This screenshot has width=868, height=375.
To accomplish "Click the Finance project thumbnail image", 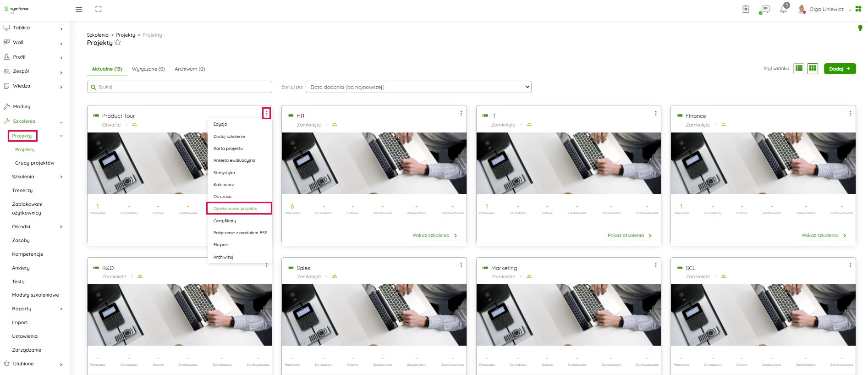I will coord(763,163).
